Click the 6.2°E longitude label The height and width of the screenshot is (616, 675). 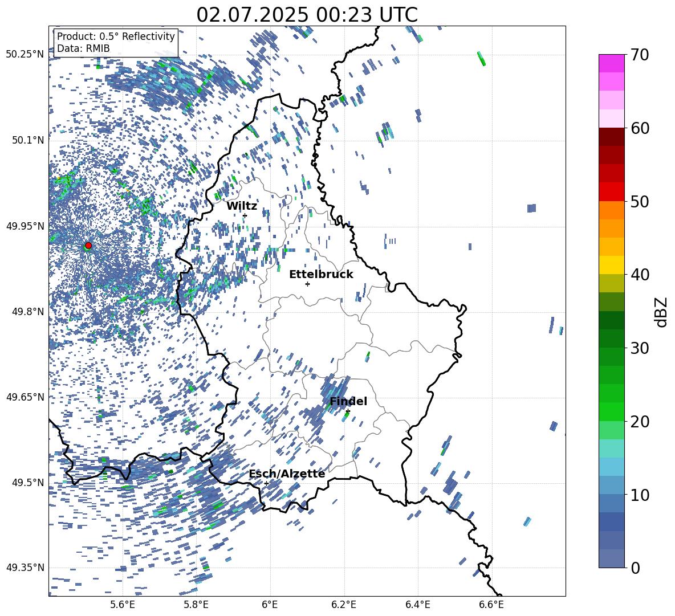[344, 605]
